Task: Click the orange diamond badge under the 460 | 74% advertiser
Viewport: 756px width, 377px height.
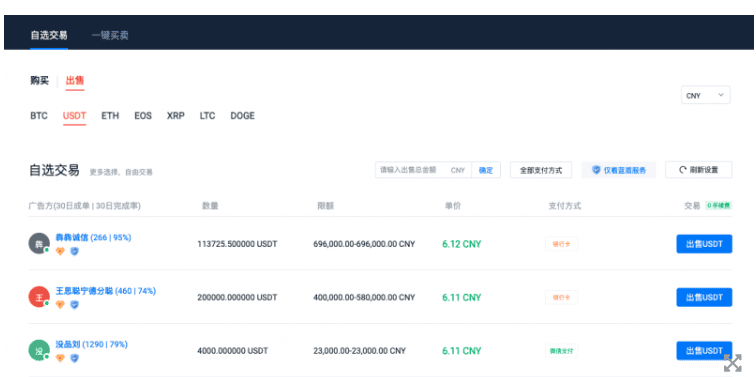Action: 60,305
